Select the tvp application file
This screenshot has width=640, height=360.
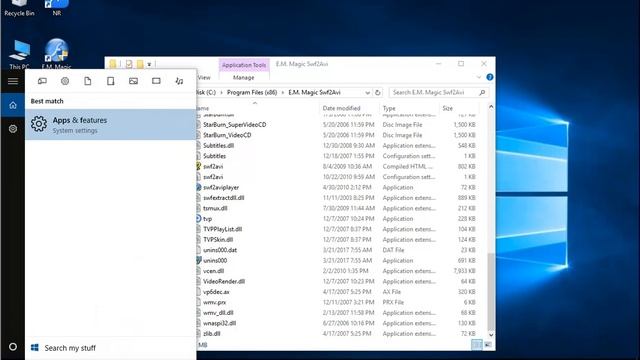tap(207, 219)
